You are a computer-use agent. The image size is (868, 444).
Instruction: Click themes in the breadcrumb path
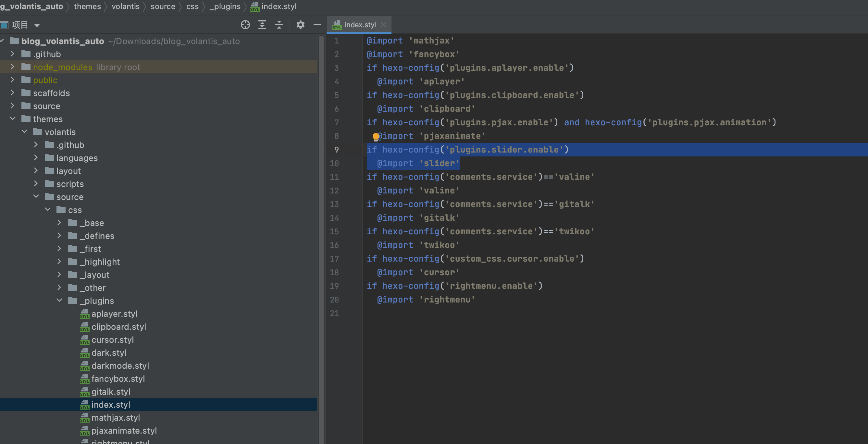click(87, 6)
